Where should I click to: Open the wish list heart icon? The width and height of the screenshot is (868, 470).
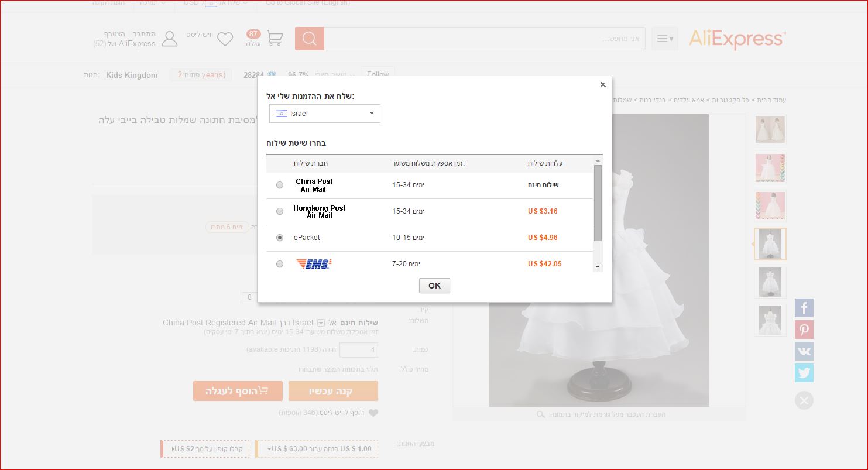[225, 39]
